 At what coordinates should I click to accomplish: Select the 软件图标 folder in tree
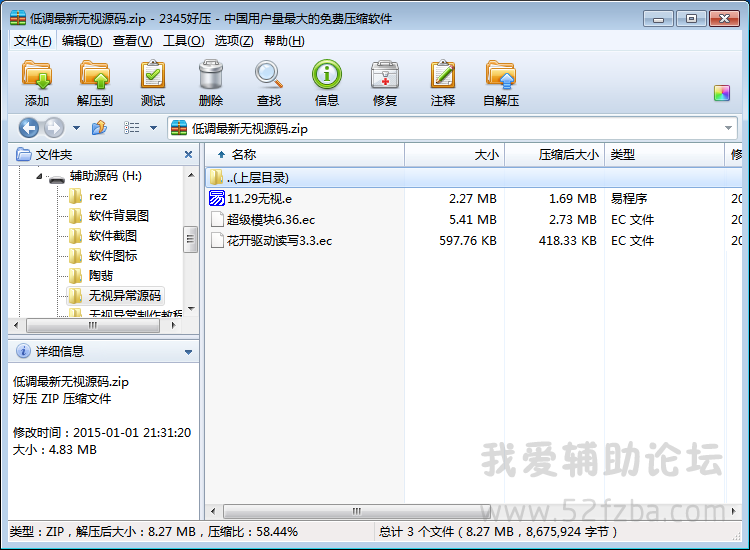point(113,256)
